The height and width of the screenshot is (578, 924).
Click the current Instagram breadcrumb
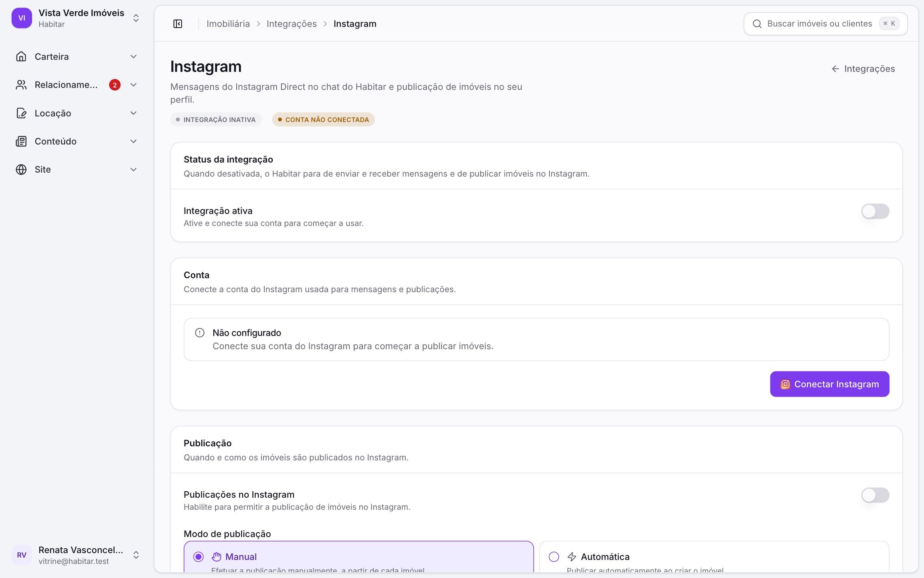click(355, 24)
